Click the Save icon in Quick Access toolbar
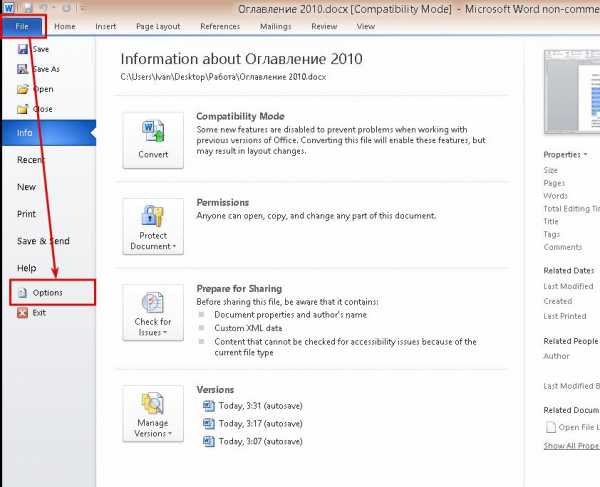This screenshot has width=600, height=487. pyautogui.click(x=29, y=7)
